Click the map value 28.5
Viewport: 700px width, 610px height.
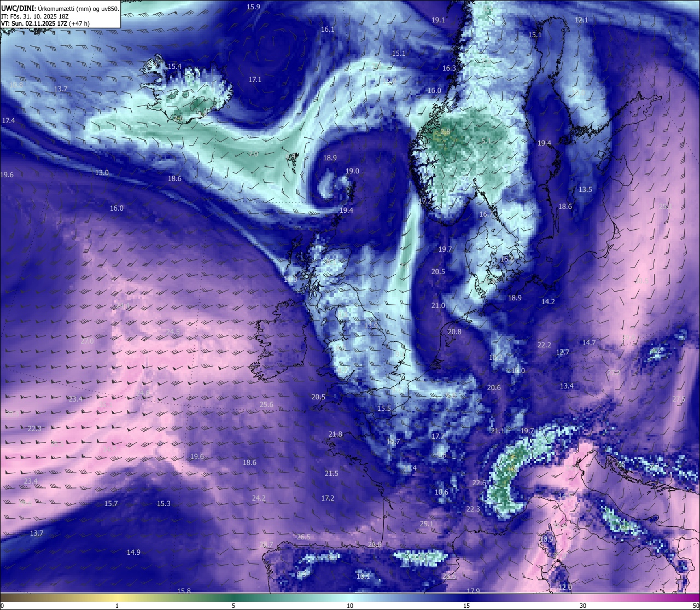449,577
